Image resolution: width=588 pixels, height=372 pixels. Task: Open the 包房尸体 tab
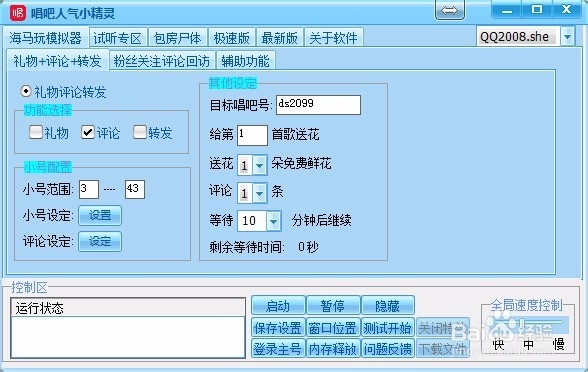pos(177,38)
